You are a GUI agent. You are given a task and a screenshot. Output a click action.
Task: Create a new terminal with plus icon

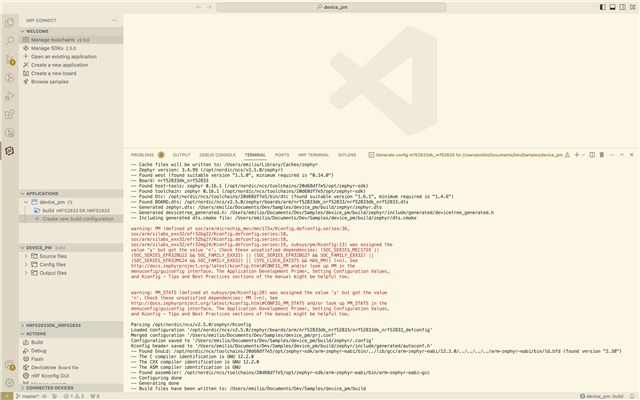[x=577, y=155]
